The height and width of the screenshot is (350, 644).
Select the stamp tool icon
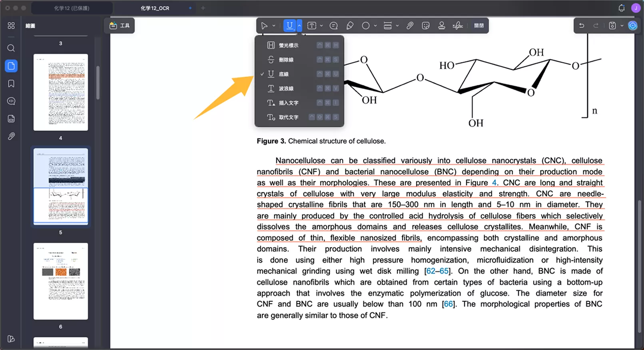pyautogui.click(x=441, y=26)
